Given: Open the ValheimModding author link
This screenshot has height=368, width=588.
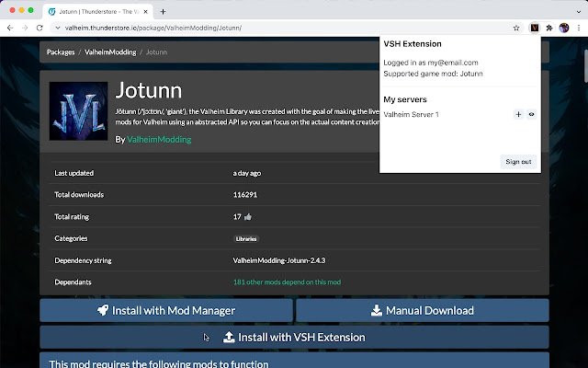Looking at the screenshot, I should point(159,139).
